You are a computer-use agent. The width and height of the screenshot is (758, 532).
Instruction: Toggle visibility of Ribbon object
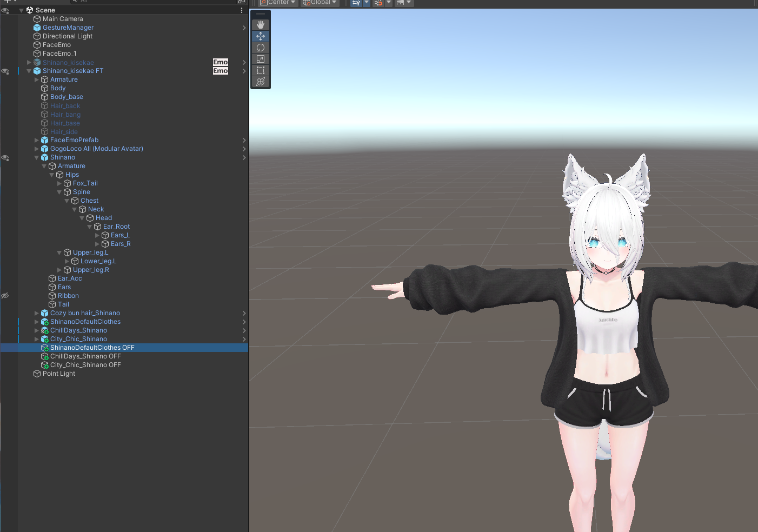click(5, 296)
